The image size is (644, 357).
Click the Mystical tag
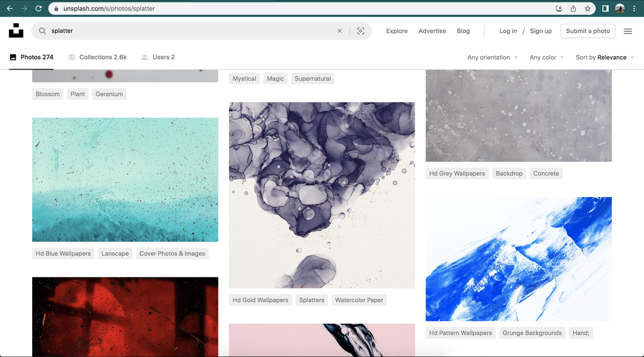point(244,78)
